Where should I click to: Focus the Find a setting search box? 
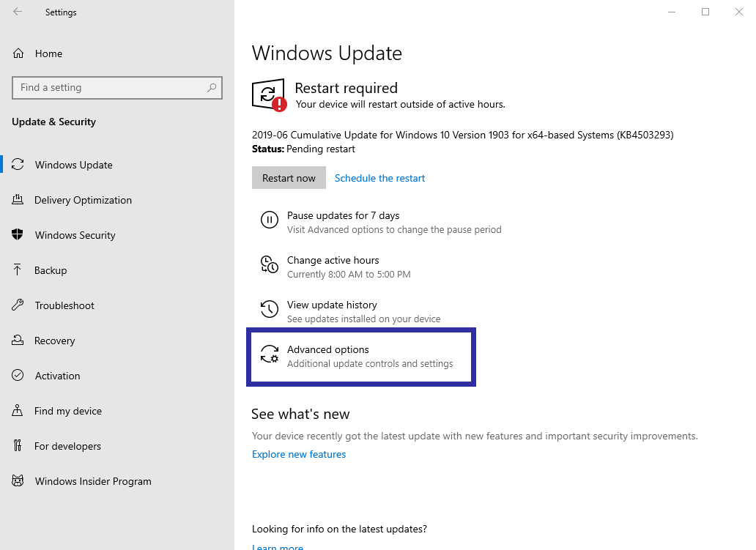pos(117,88)
